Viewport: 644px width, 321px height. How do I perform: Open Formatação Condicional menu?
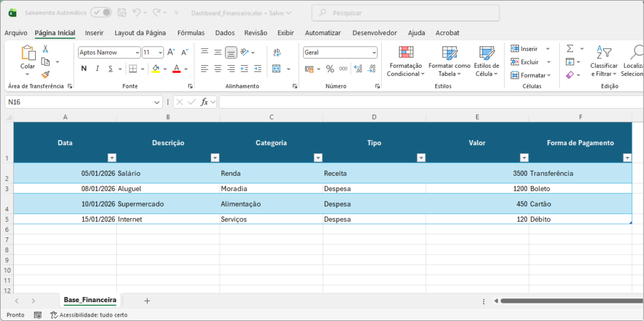pos(406,61)
